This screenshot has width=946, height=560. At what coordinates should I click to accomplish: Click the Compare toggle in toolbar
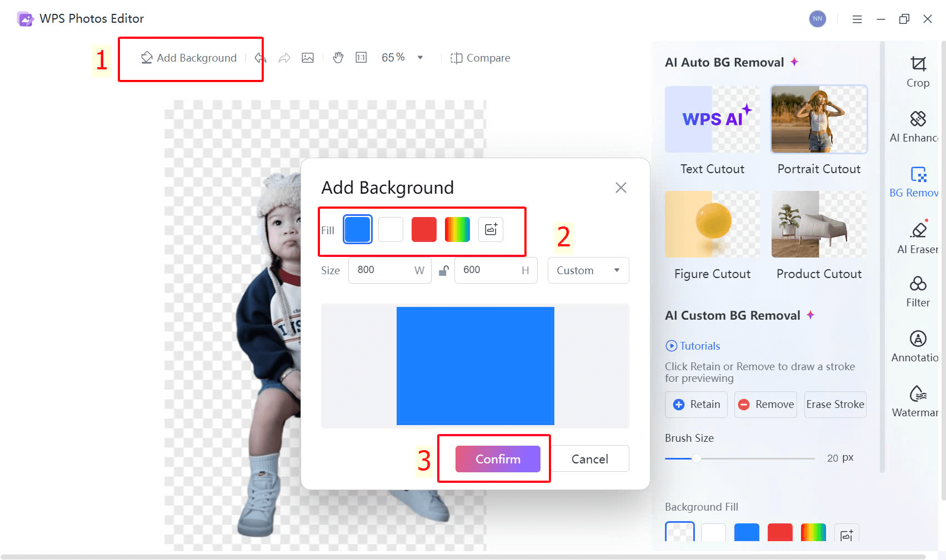click(x=480, y=58)
